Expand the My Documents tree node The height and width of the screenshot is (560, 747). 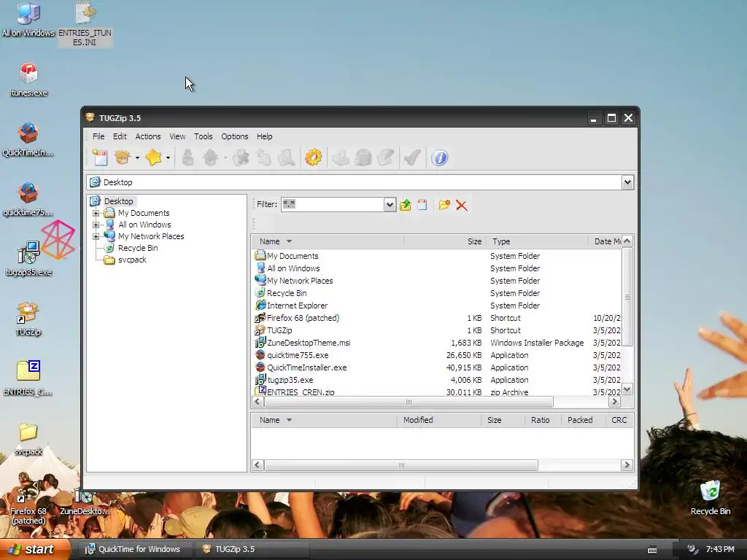click(x=96, y=213)
